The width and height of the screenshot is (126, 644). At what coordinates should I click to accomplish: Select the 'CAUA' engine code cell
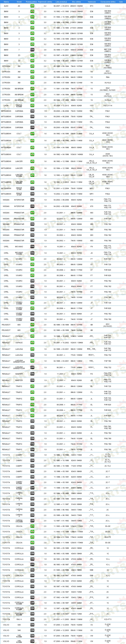click(x=107, y=6)
